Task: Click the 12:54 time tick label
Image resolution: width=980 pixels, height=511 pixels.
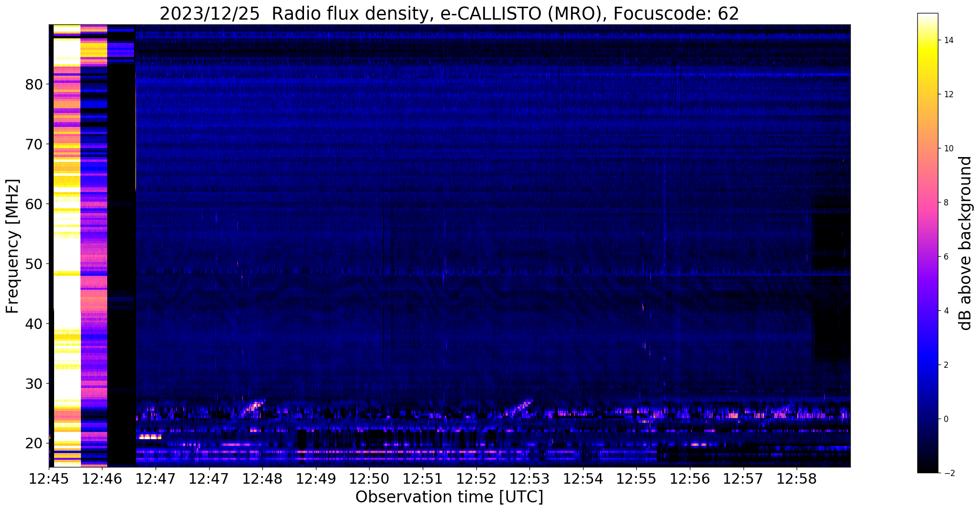Action: pos(583,479)
